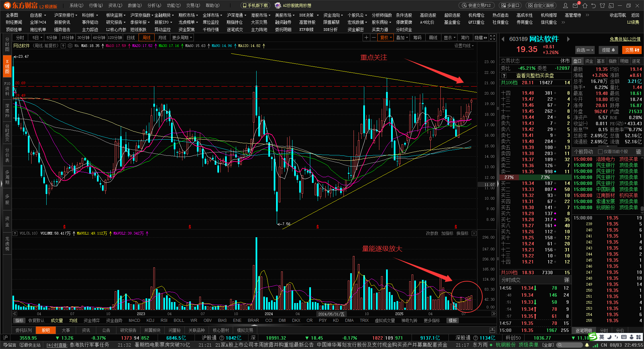Click the Sogou input method S icon
644x349 pixels.
(593, 337)
